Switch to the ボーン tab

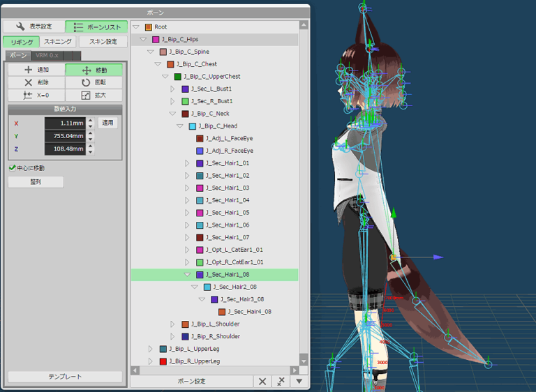coord(17,55)
